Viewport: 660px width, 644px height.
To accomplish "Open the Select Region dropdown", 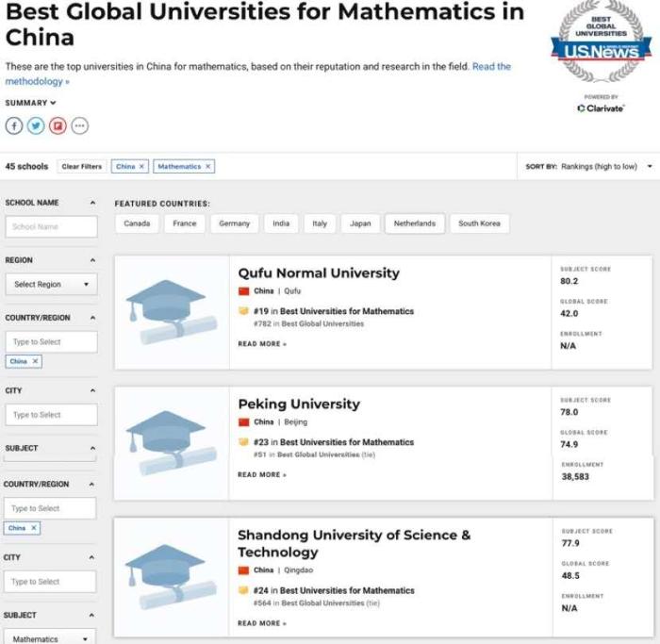I will point(51,284).
